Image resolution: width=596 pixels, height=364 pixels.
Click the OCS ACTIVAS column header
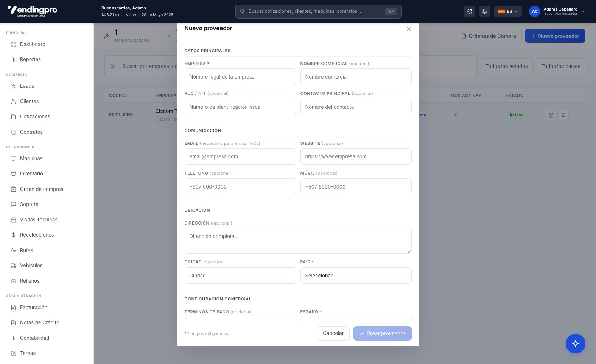466,96
